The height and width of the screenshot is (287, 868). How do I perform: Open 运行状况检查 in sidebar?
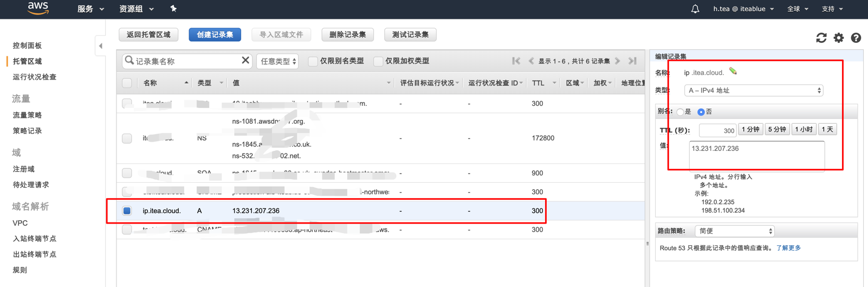point(35,77)
